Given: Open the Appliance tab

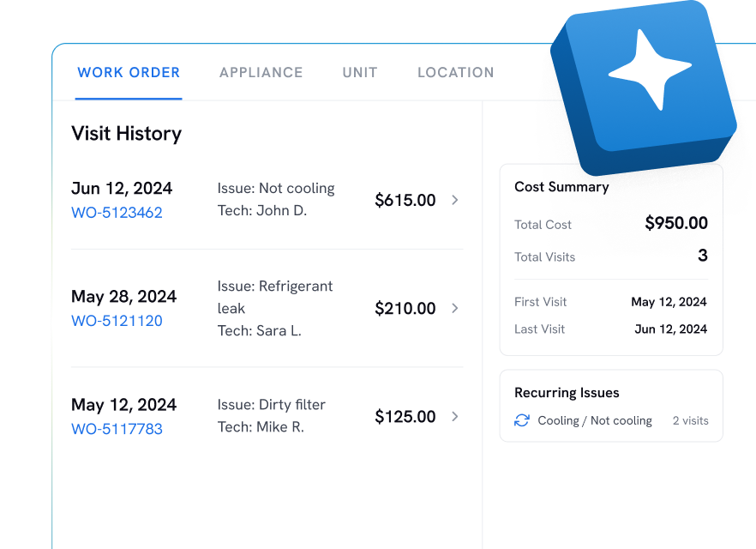Looking at the screenshot, I should pyautogui.click(x=261, y=72).
